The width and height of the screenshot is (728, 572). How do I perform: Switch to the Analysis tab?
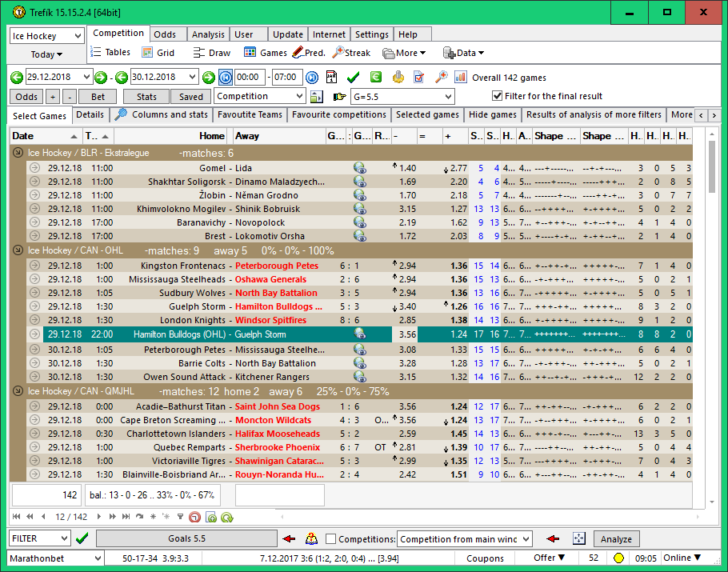[x=208, y=34]
